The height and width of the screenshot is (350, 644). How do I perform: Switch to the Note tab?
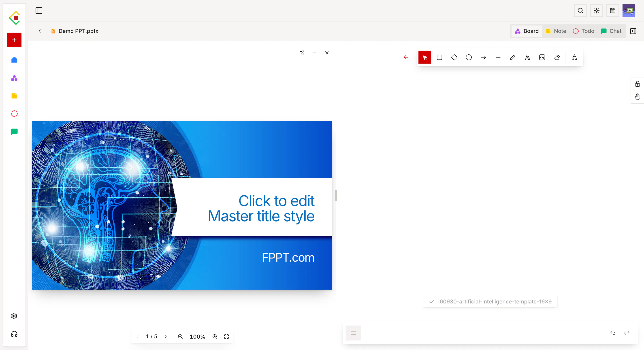(x=556, y=31)
